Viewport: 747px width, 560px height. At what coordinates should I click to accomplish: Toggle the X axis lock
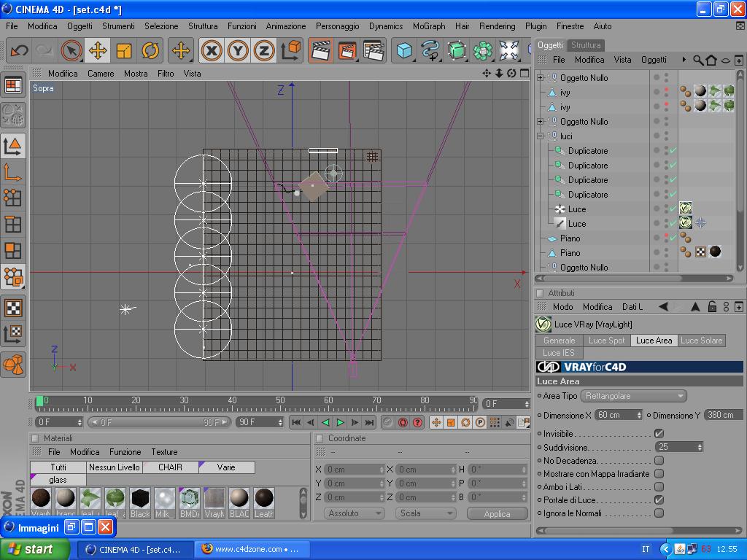pyautogui.click(x=212, y=50)
